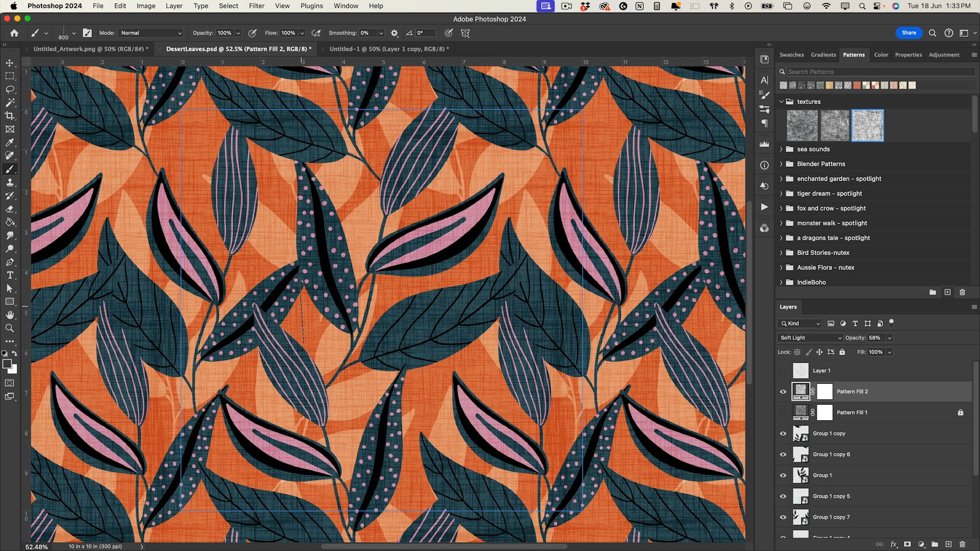
Task: Select the Lasso tool
Action: [x=10, y=89]
